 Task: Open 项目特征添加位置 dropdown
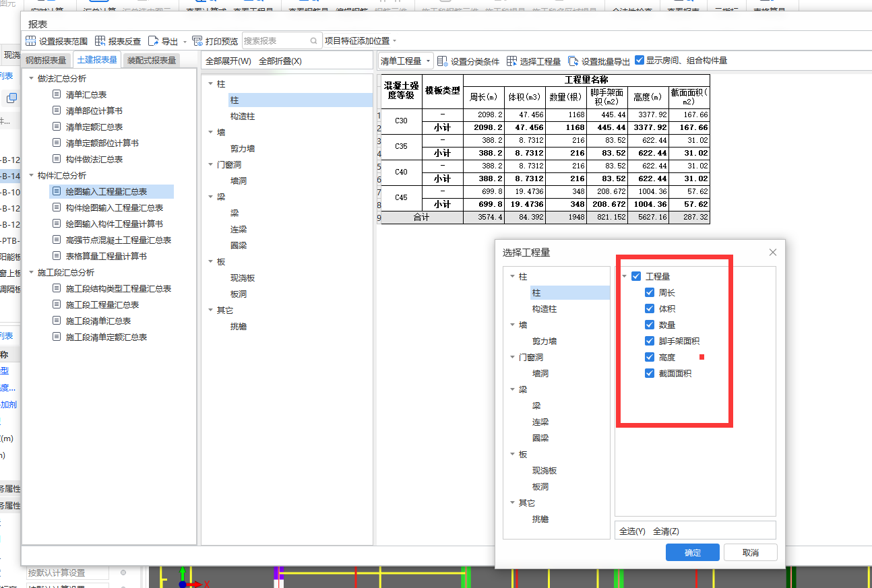(394, 41)
